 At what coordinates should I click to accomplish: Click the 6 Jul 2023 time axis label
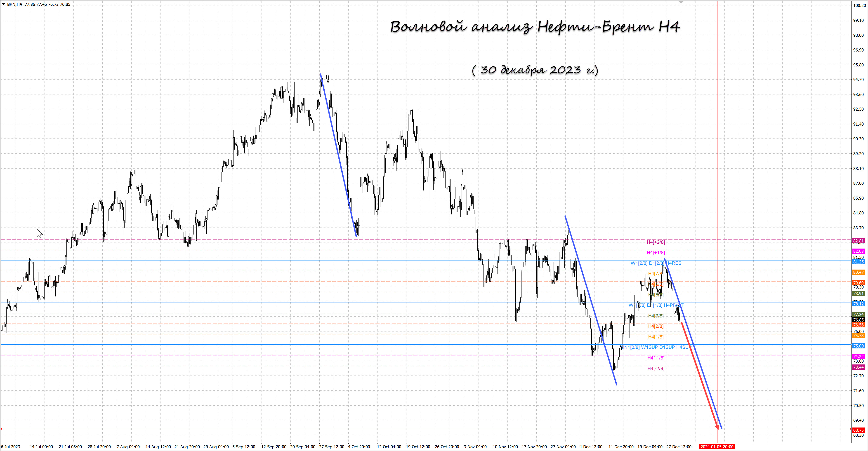[10, 447]
